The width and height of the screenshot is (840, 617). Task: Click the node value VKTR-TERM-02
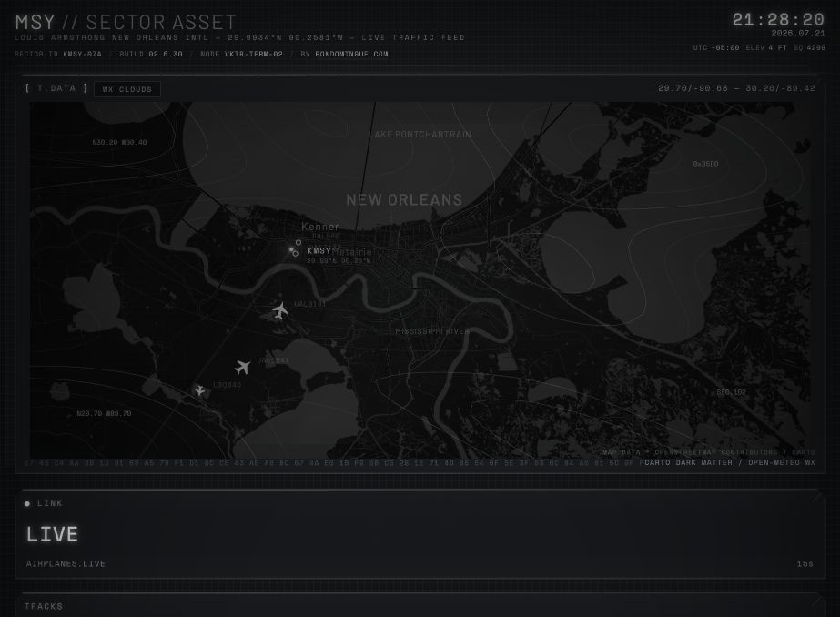(253, 54)
